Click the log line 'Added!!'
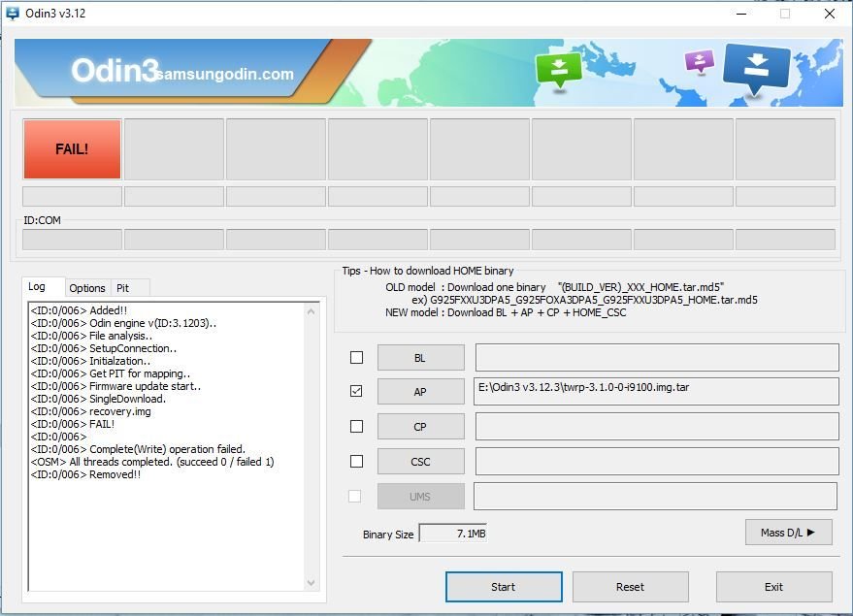This screenshot has width=853, height=616. pyautogui.click(x=109, y=310)
